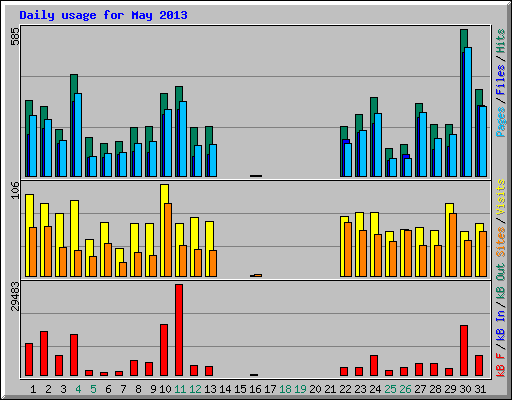Choose day label 13 on the axis
The width and height of the screenshot is (512, 400).
click(x=210, y=389)
